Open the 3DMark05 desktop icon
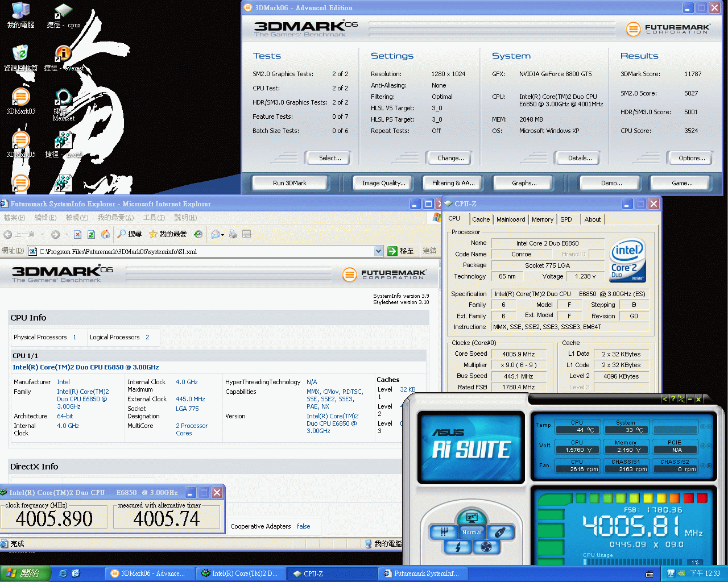 pyautogui.click(x=20, y=145)
